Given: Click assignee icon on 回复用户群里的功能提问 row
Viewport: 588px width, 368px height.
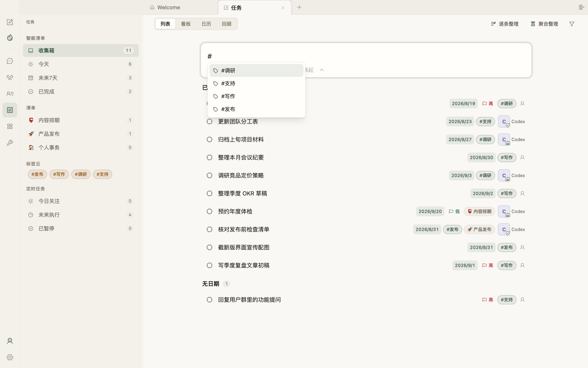Looking at the screenshot, I should 522,300.
